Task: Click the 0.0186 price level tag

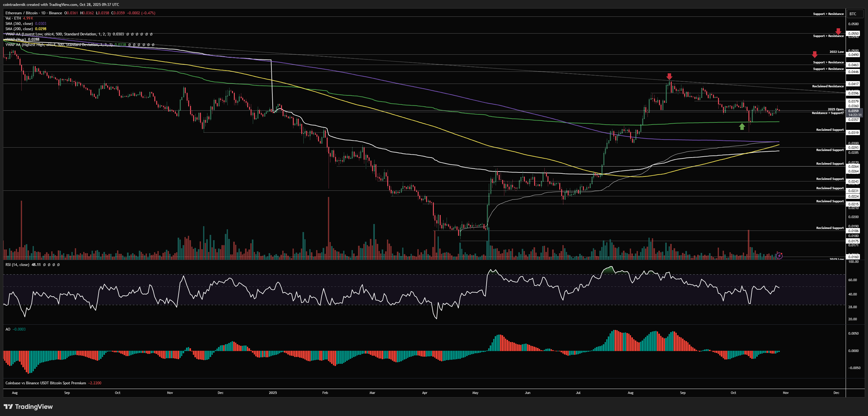Action: tap(853, 231)
